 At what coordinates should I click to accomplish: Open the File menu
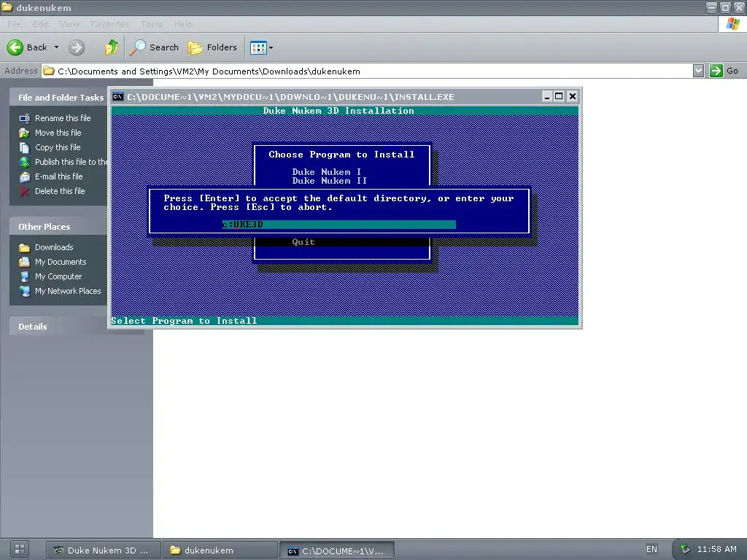coord(14,24)
